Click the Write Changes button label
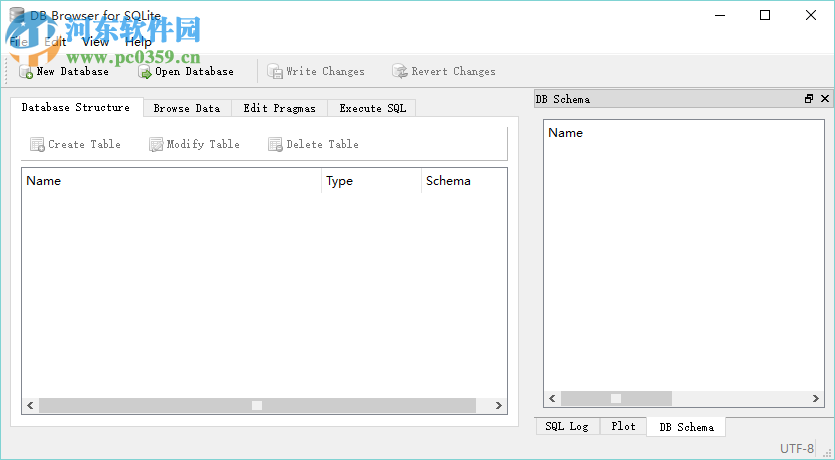The width and height of the screenshot is (835, 460). (325, 71)
